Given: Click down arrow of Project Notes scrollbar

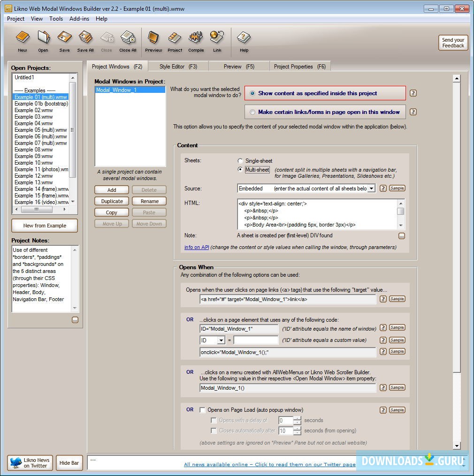Looking at the screenshot, I should coord(75,308).
